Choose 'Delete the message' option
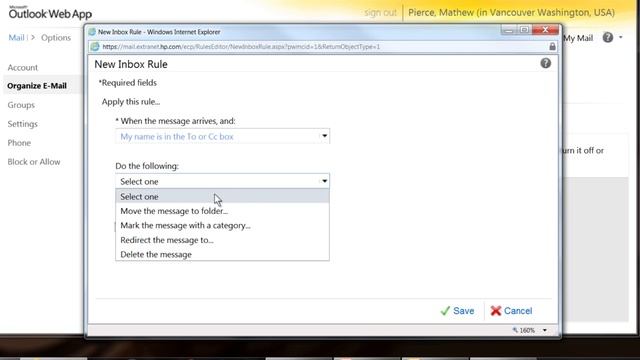The image size is (640, 360). click(222, 254)
